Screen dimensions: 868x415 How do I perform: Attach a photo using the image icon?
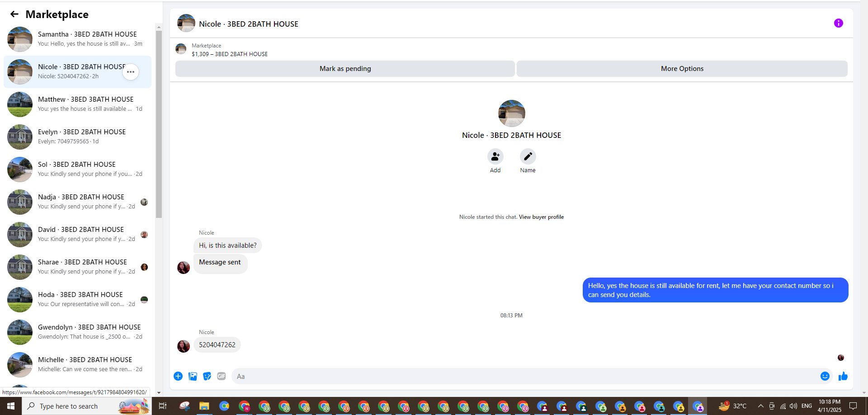pyautogui.click(x=193, y=376)
